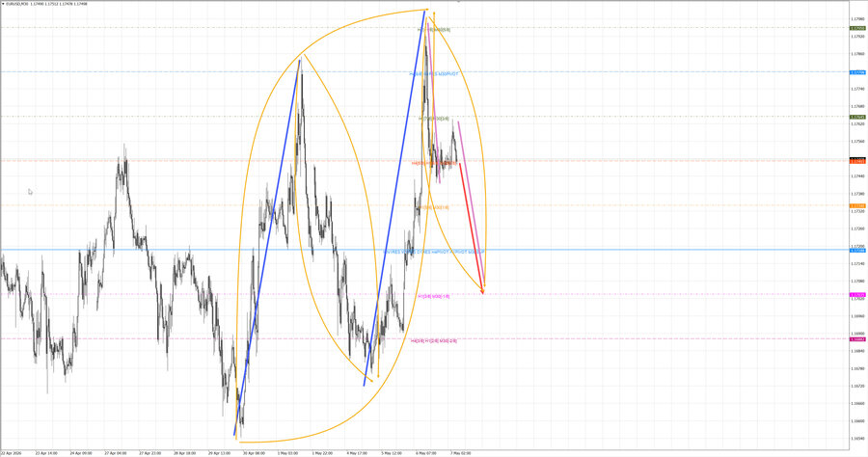
Task: Click the 1.16600 price scale label
Action: point(858,421)
